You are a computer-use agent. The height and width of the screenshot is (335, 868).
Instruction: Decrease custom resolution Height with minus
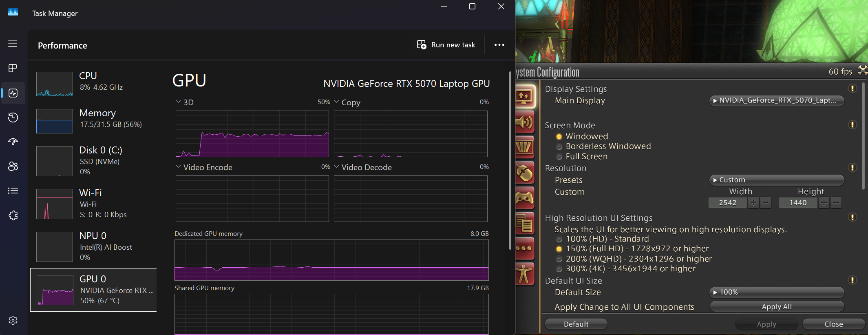(x=836, y=202)
